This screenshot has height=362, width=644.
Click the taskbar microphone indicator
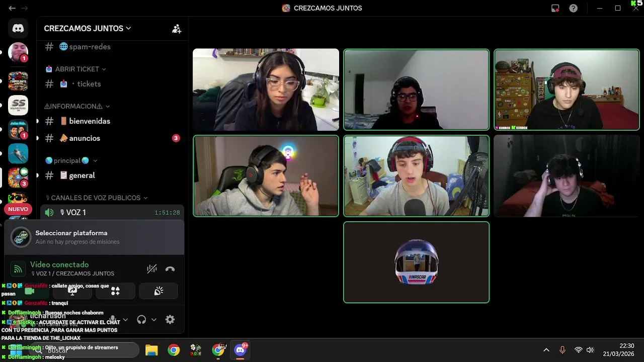coord(562,350)
